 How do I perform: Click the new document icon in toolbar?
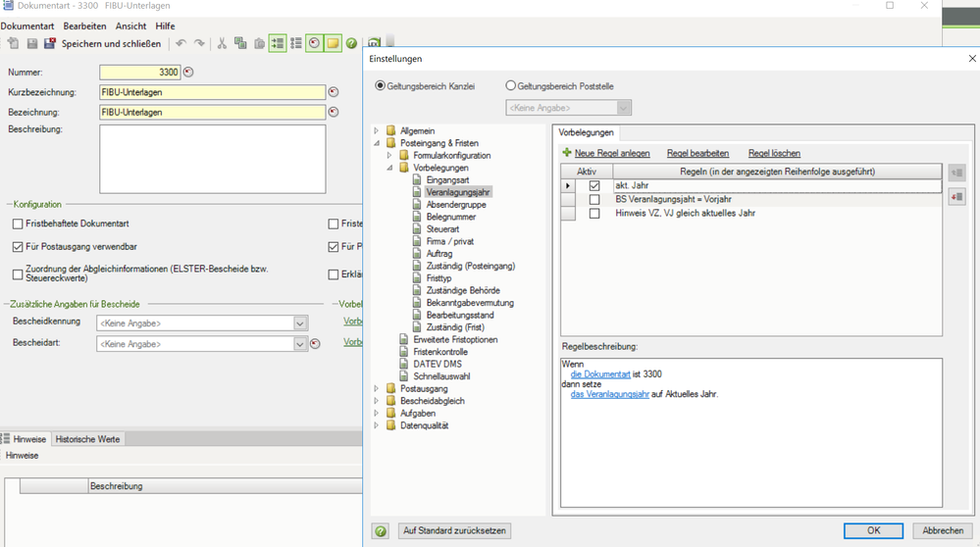click(x=13, y=43)
